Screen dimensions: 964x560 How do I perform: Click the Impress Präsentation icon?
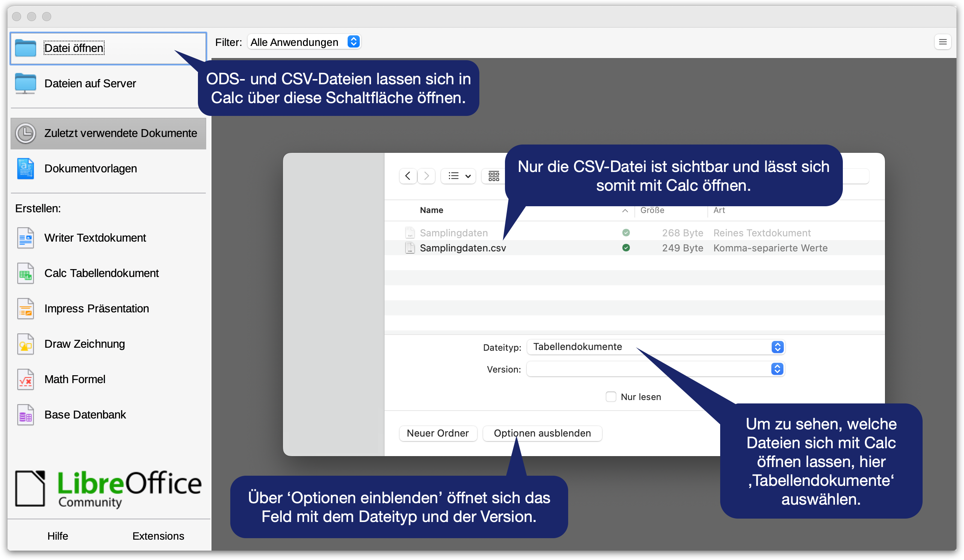coord(25,309)
